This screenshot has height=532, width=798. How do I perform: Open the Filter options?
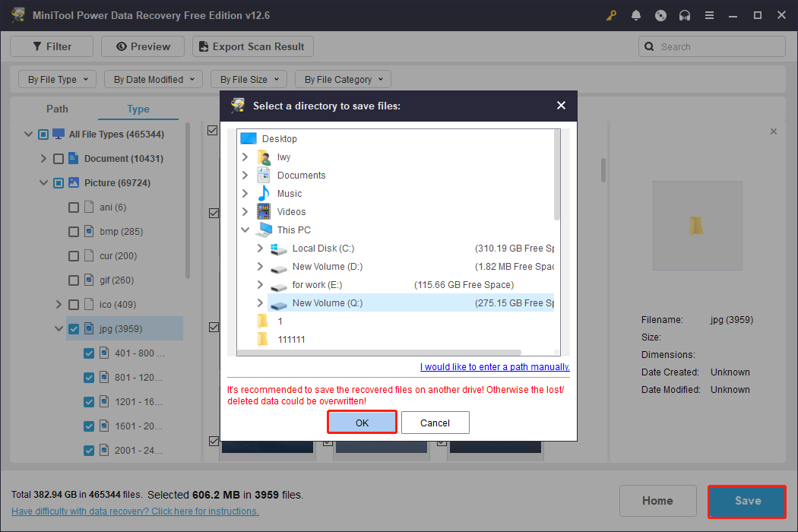point(51,46)
